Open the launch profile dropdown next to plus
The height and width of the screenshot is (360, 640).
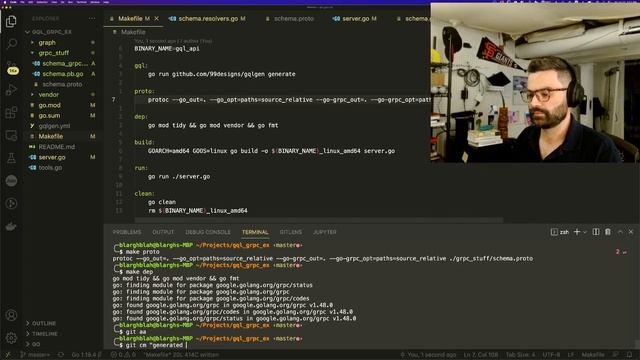coord(584,232)
